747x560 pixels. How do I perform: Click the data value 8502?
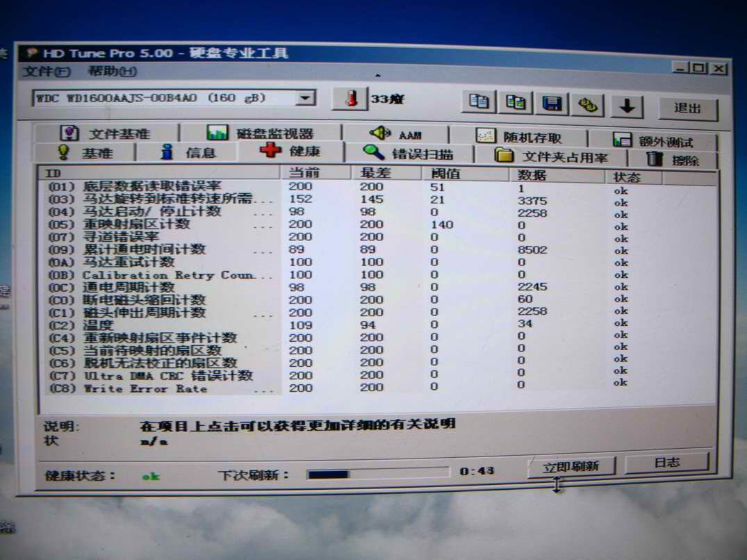click(532, 249)
